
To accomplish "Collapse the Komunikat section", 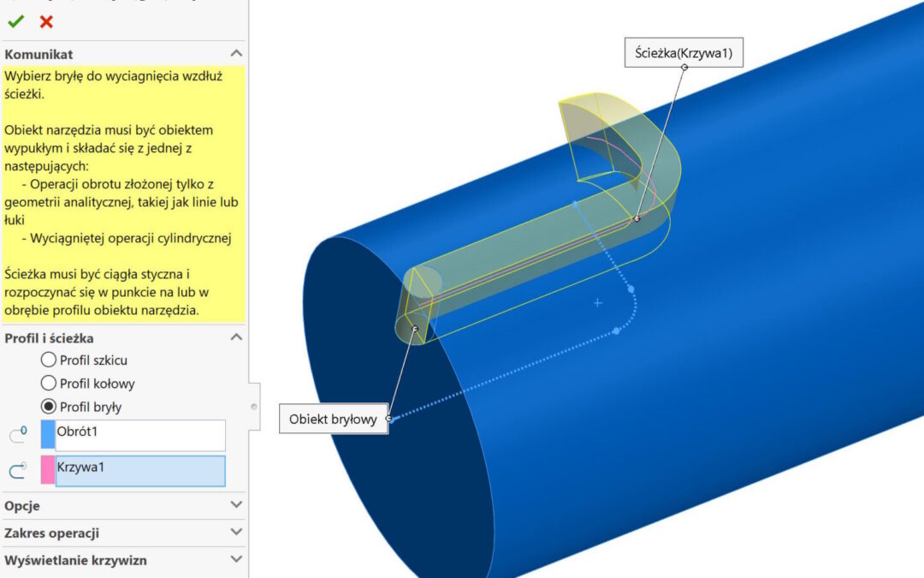I will (x=236, y=54).
